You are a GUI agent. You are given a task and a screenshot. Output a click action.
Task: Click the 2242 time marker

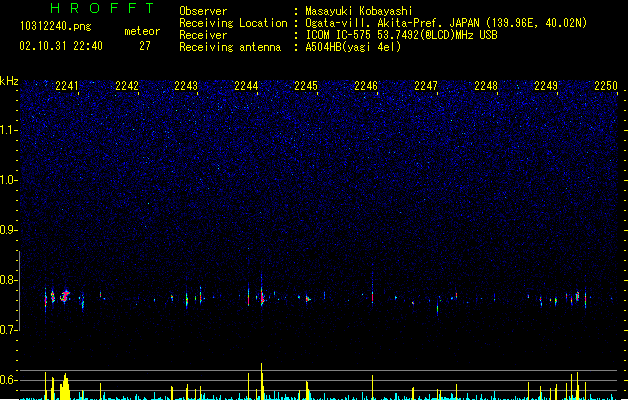point(127,86)
